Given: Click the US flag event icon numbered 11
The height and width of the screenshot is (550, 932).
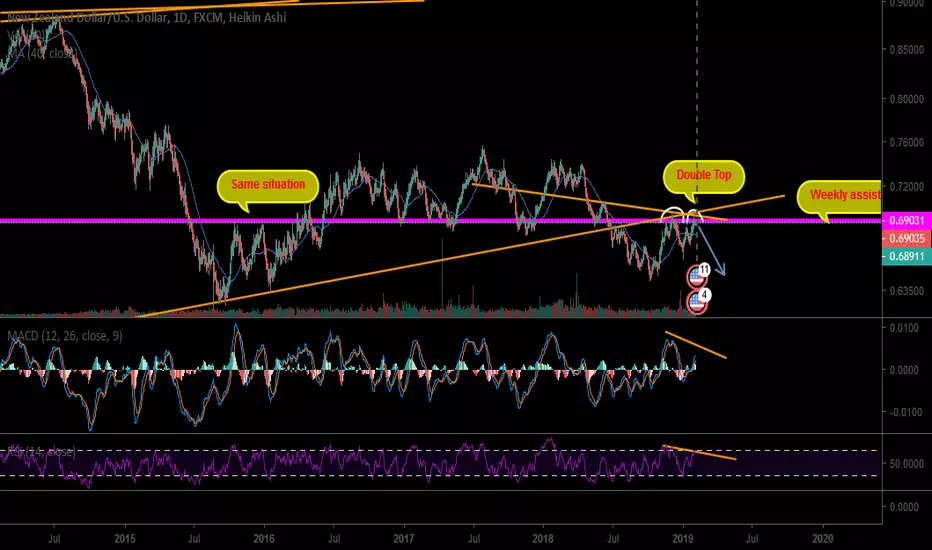Looking at the screenshot, I should pos(698,275).
